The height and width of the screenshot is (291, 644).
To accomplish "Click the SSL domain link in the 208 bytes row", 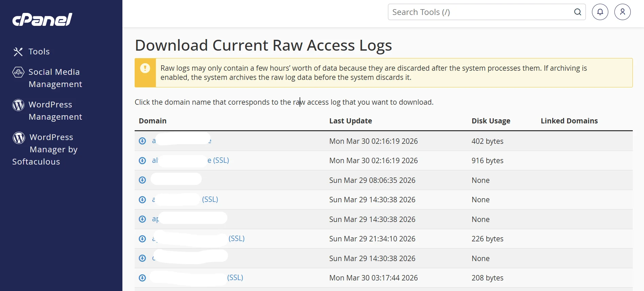I will coord(197,277).
